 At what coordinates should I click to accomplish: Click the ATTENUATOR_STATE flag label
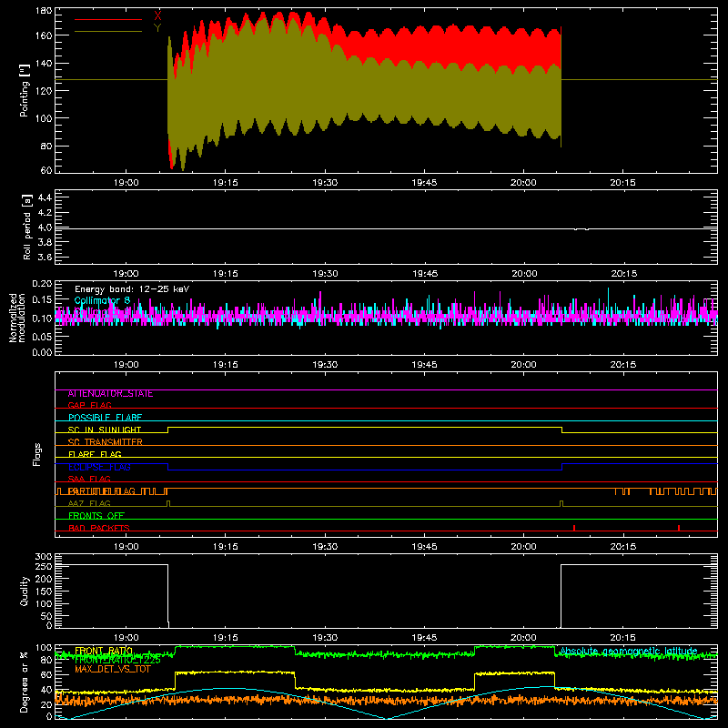click(x=110, y=394)
